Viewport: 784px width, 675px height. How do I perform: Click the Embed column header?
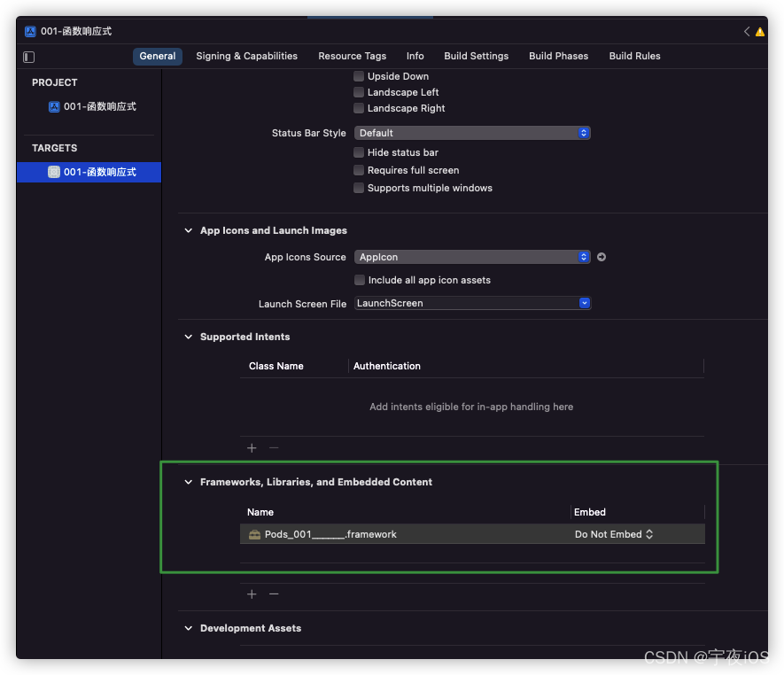click(589, 513)
